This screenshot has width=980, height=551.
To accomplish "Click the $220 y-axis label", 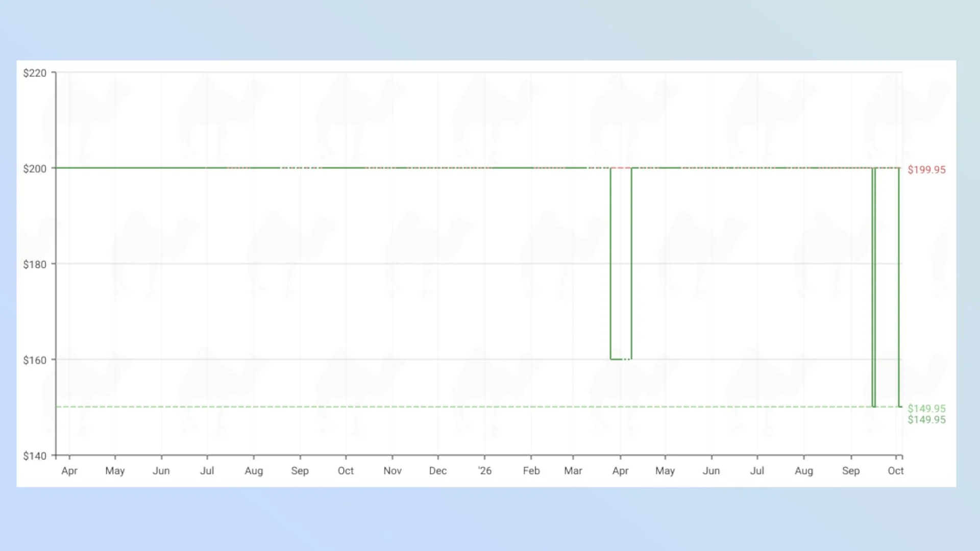I will [x=35, y=73].
